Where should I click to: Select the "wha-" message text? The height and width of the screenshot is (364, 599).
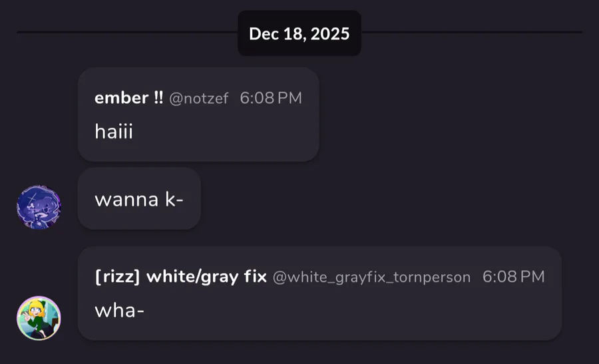click(x=120, y=309)
